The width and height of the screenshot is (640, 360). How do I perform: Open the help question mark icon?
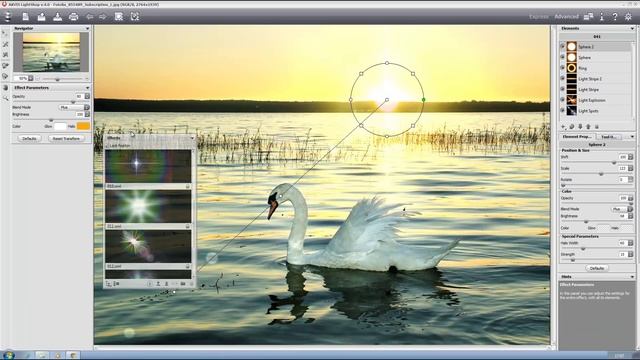(615, 16)
